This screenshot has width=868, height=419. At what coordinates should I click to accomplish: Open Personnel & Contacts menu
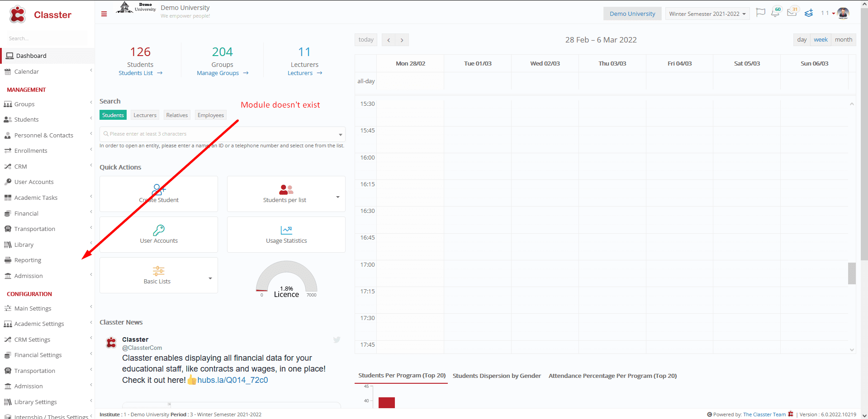point(47,135)
